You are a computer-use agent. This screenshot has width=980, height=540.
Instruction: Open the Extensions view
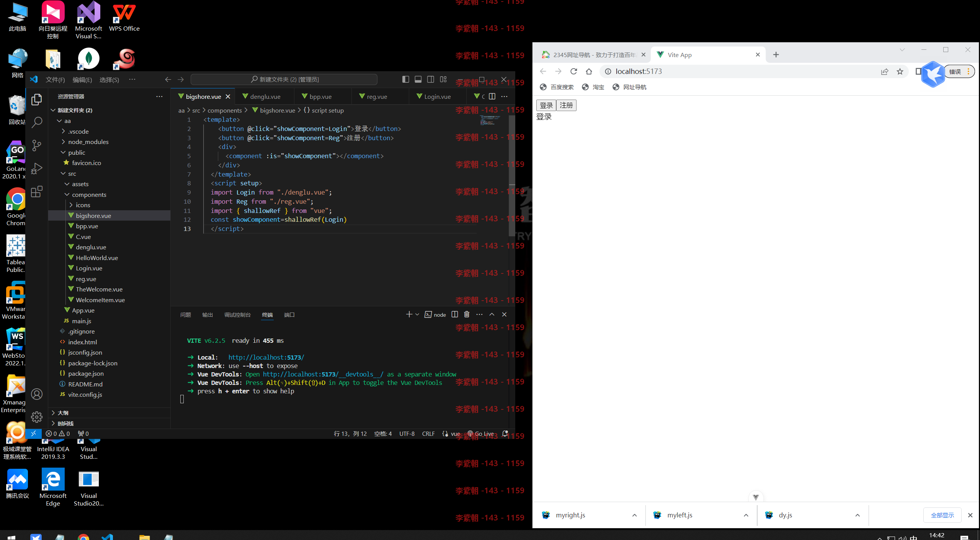36,191
